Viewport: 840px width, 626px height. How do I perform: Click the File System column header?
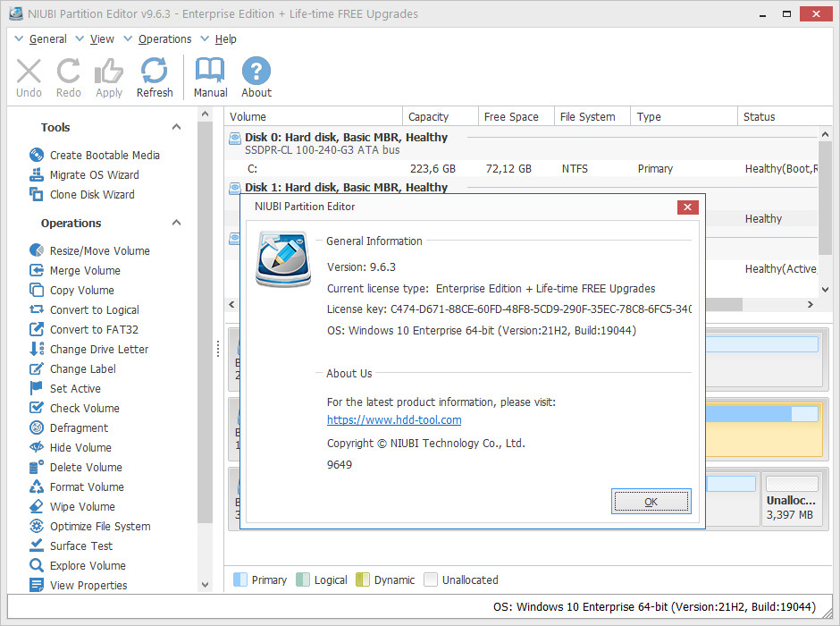[x=592, y=116]
